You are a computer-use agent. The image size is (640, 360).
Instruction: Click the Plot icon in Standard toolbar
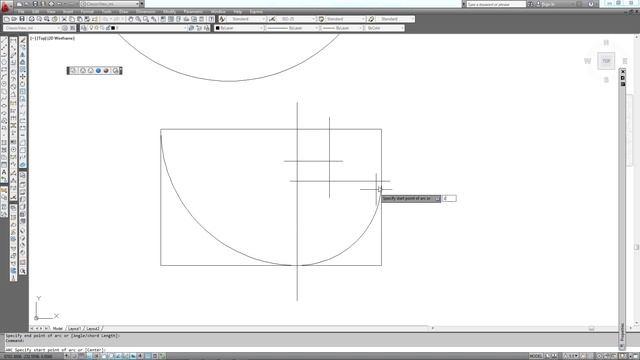[31, 19]
